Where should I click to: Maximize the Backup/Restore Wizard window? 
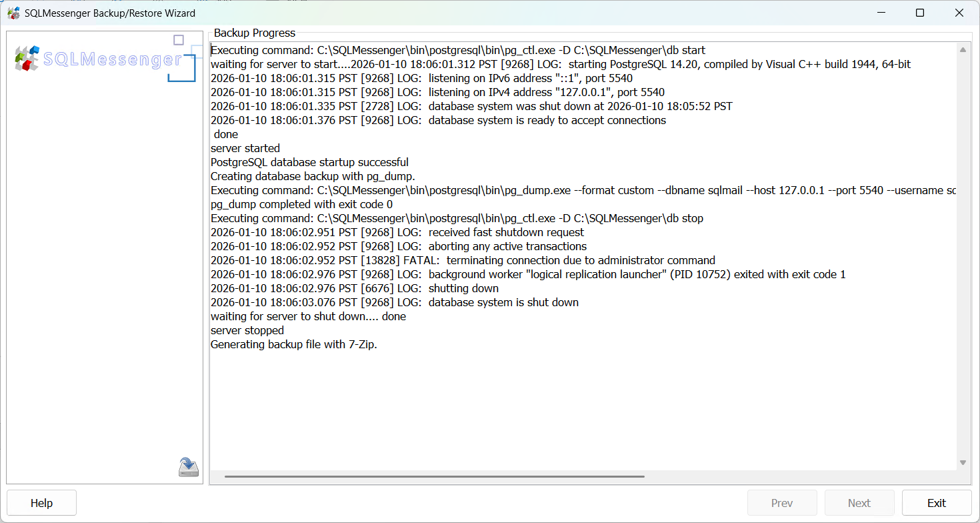(920, 13)
